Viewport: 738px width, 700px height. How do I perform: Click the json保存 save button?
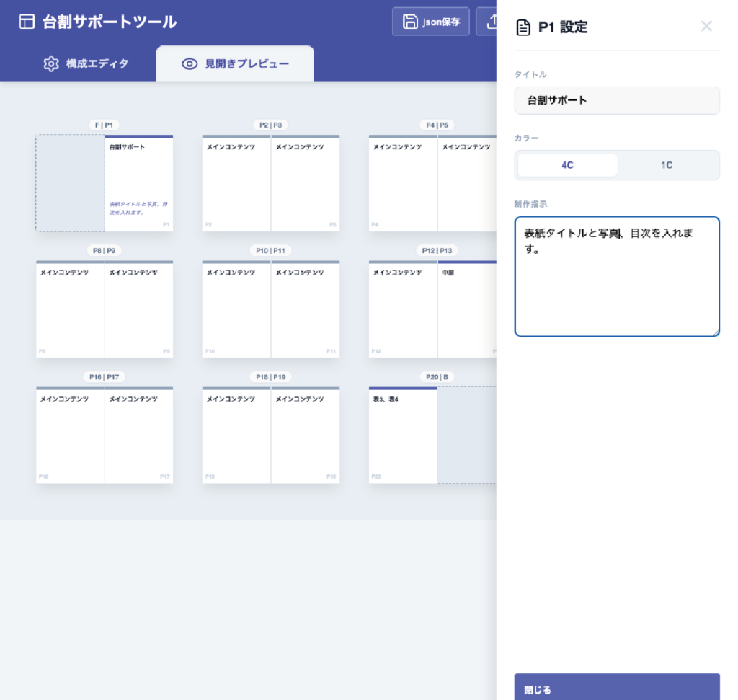coord(431,22)
